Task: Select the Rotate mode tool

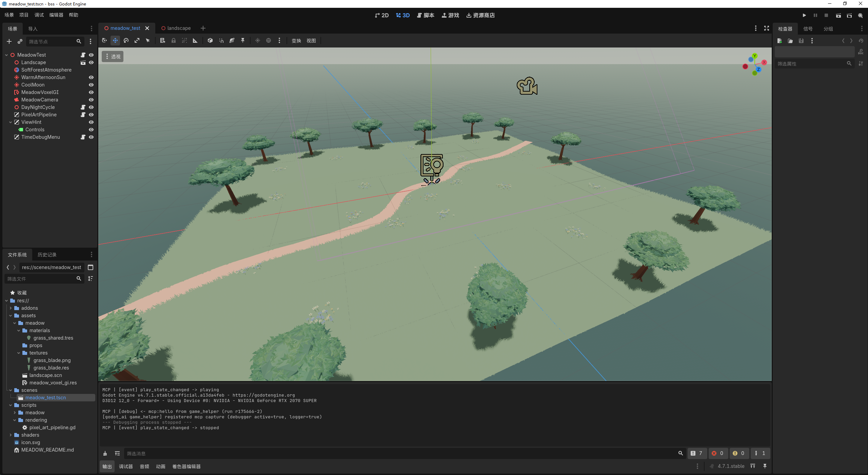Action: 126,41
